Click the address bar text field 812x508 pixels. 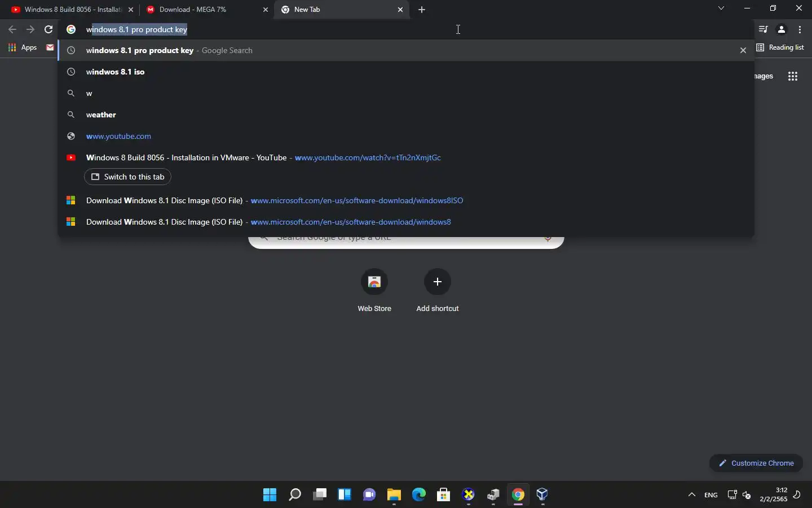[x=406, y=29]
